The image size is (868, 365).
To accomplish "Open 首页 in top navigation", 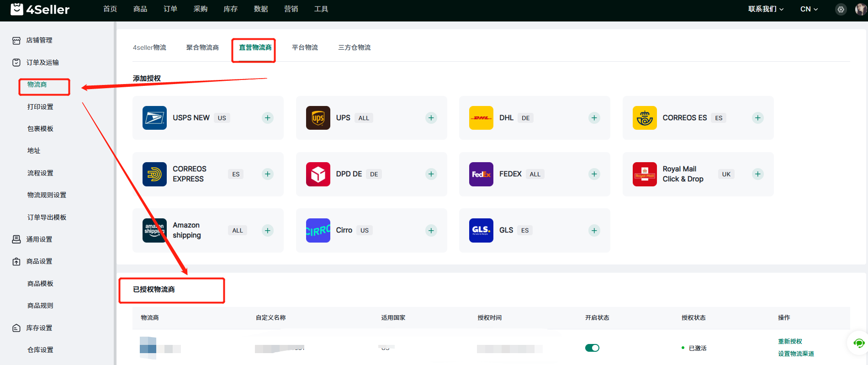I will pos(110,9).
